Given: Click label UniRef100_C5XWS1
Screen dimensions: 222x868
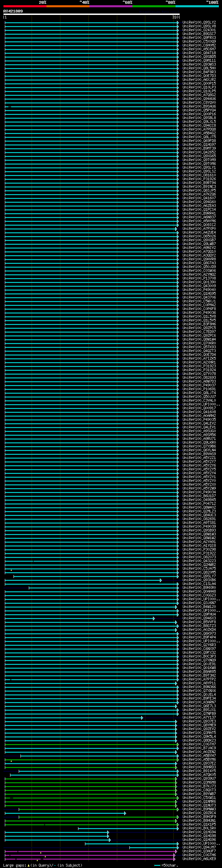Looking at the screenshot, I should coord(199,798).
